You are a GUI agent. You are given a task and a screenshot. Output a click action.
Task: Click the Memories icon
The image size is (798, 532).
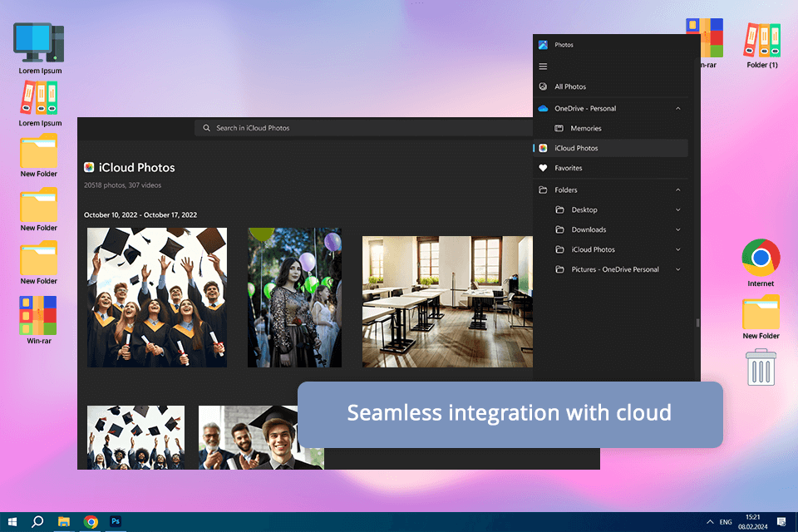tap(559, 128)
